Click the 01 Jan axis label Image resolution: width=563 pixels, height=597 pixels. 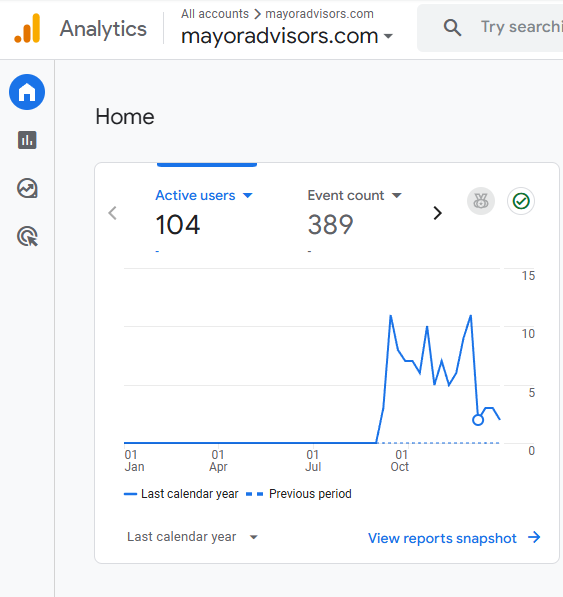pos(134,460)
